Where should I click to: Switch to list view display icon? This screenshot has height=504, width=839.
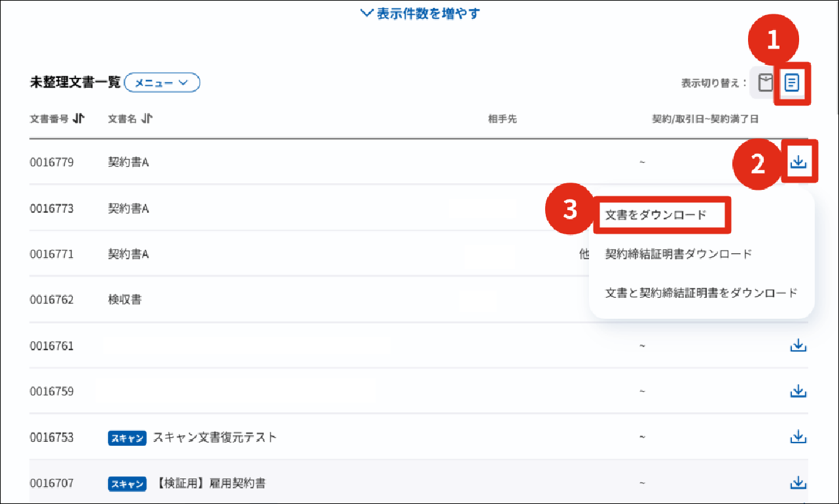point(792,82)
